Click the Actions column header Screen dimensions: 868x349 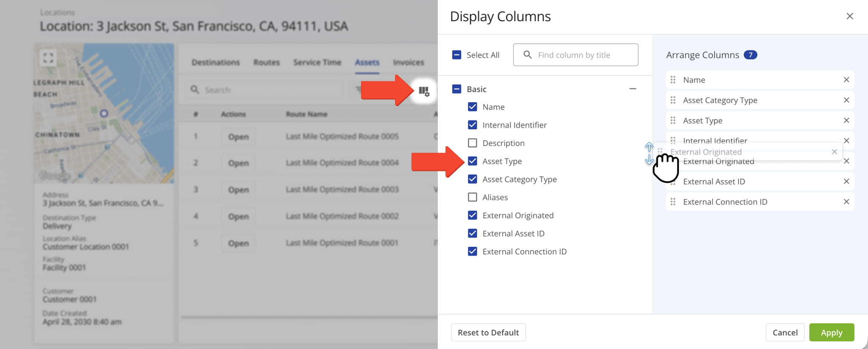(233, 114)
